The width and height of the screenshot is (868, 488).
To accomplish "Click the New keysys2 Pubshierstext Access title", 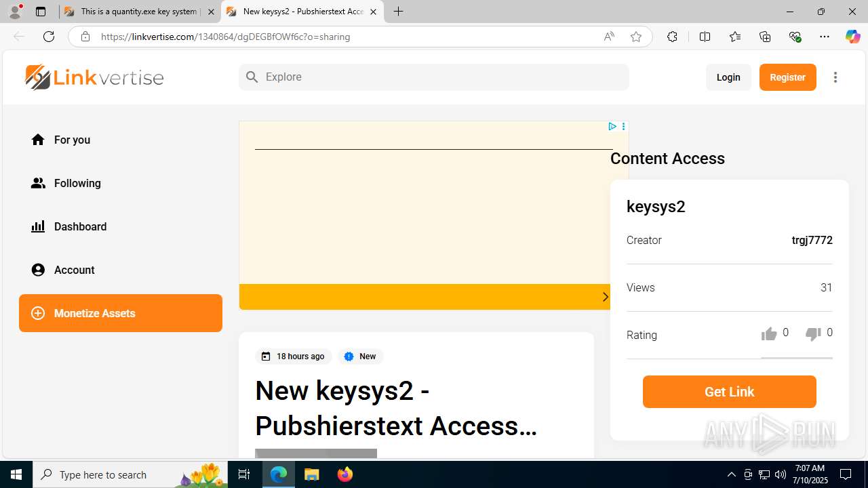I will coord(396,408).
